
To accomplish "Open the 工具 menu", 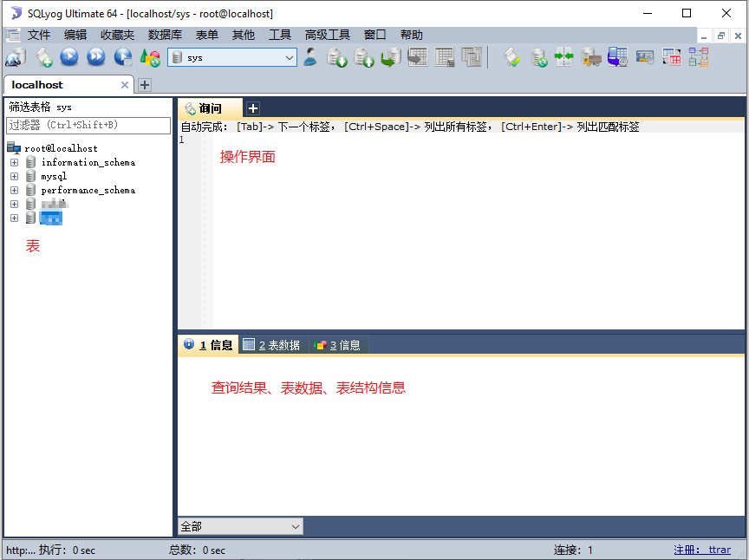I will [280, 35].
